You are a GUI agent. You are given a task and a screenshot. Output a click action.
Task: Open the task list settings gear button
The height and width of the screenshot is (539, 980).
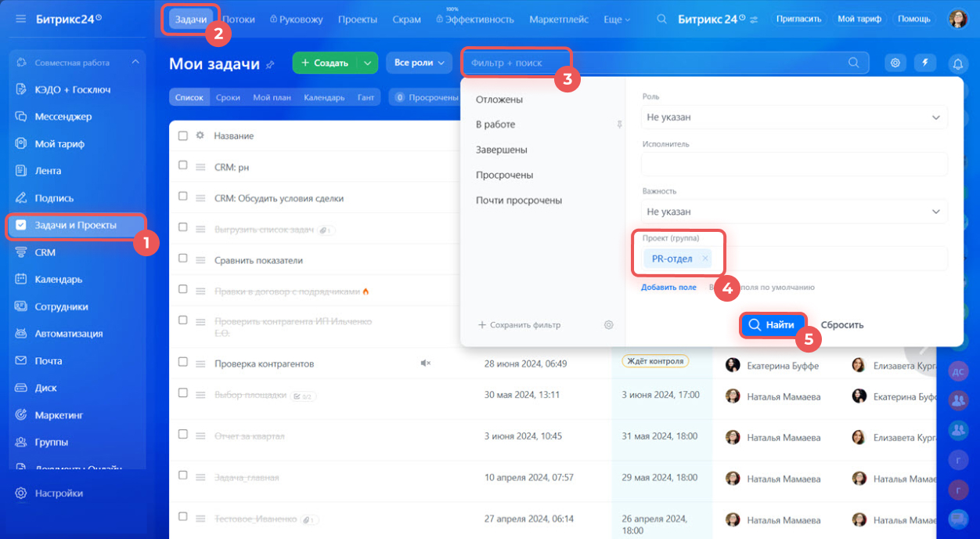(x=895, y=63)
